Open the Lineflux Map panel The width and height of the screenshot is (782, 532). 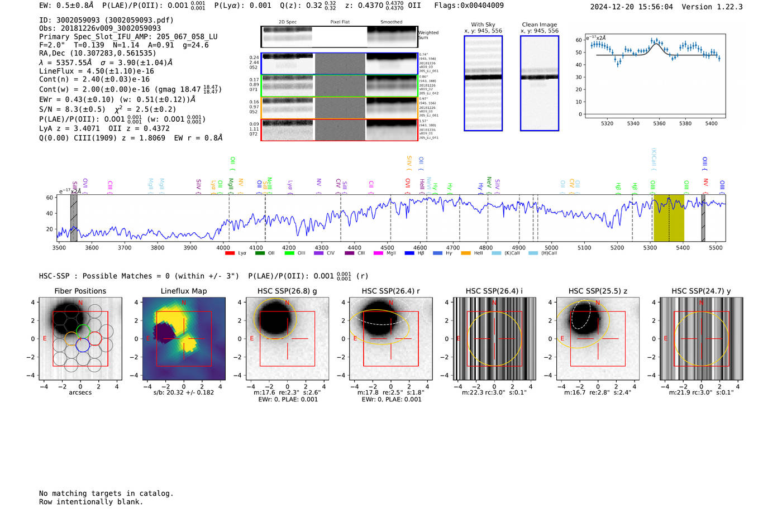point(184,338)
